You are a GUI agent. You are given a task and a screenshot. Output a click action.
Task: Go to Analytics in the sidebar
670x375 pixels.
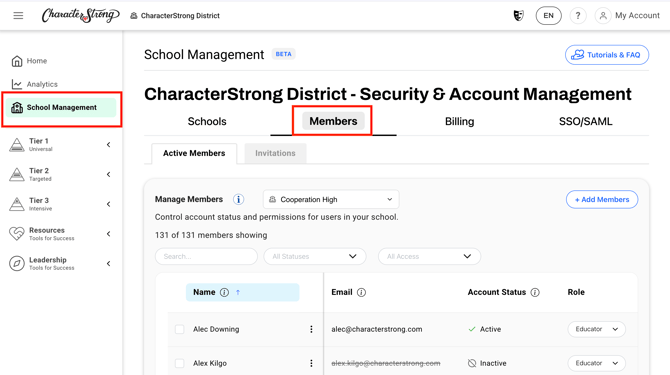pyautogui.click(x=42, y=84)
